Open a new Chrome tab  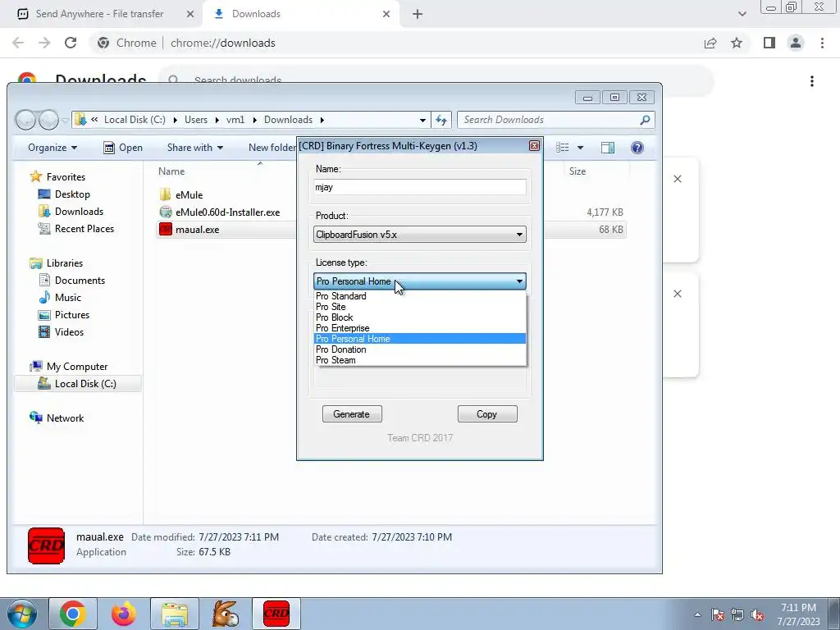(x=418, y=15)
